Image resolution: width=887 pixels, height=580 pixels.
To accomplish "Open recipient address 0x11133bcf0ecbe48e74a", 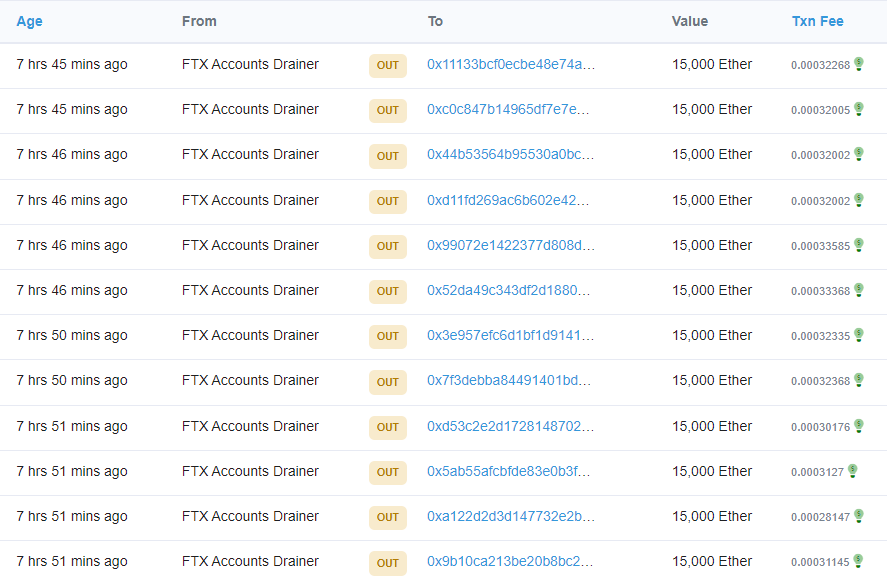I will point(510,64).
